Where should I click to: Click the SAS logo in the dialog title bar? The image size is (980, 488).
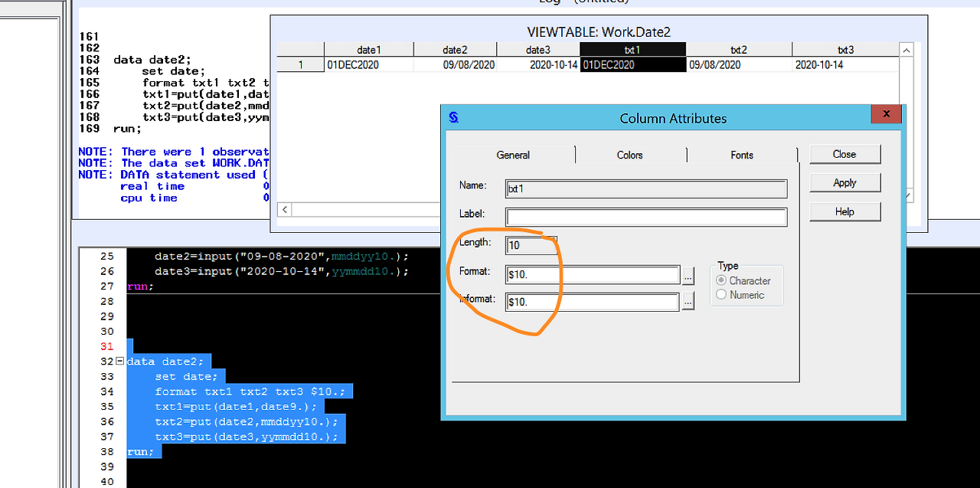(x=453, y=116)
